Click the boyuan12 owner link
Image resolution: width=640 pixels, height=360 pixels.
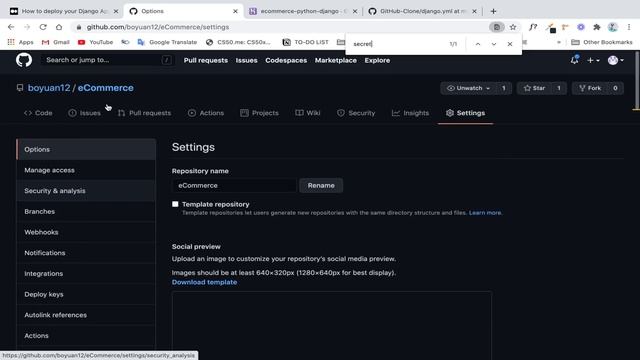49,88
